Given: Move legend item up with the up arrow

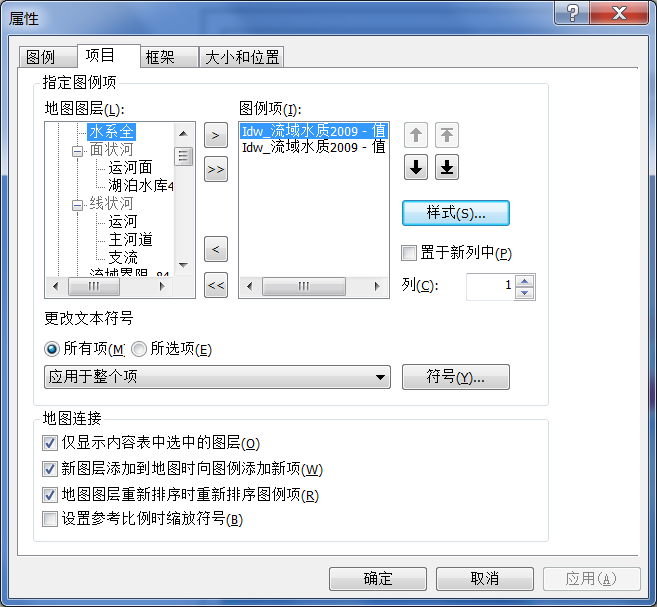Looking at the screenshot, I should coord(416,135).
